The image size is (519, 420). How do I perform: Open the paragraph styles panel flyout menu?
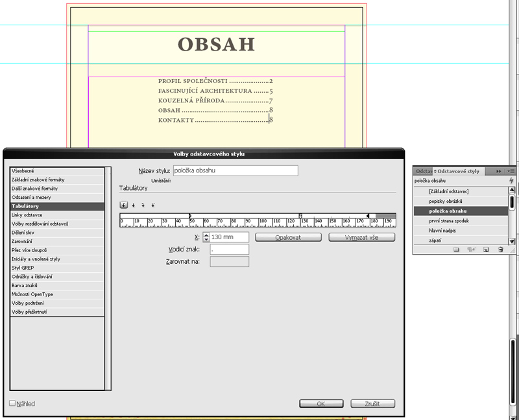[x=511, y=170]
